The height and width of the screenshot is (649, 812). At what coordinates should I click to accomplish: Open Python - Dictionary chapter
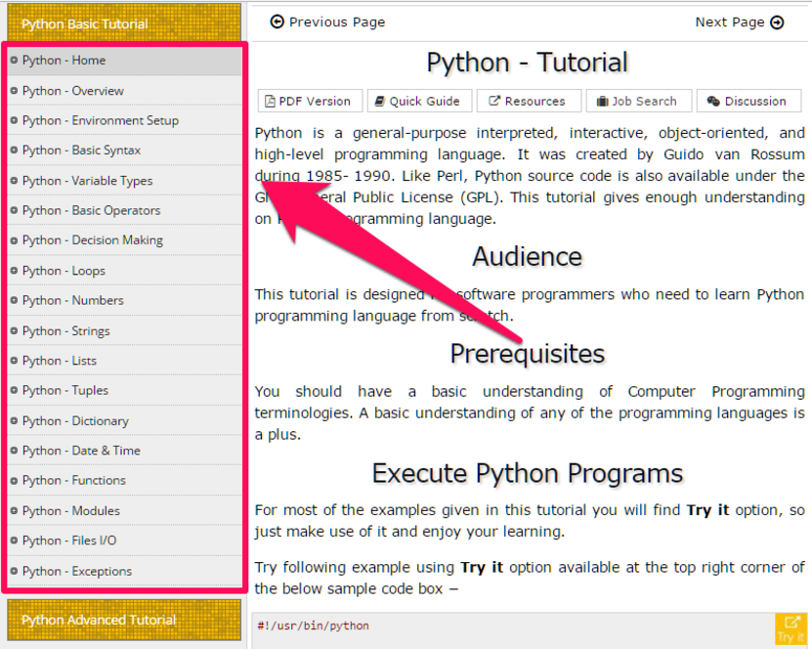125,420
